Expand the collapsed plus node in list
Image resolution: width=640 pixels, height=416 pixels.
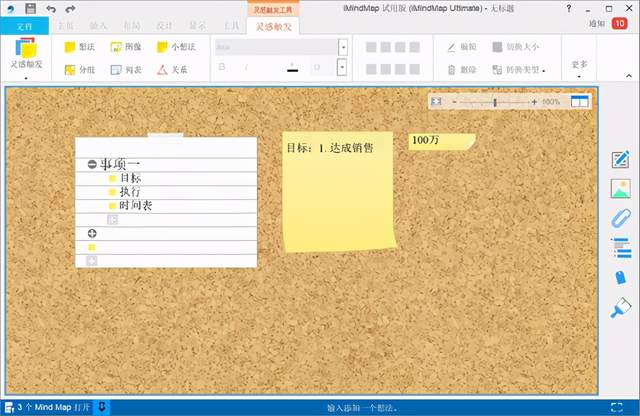click(x=92, y=233)
